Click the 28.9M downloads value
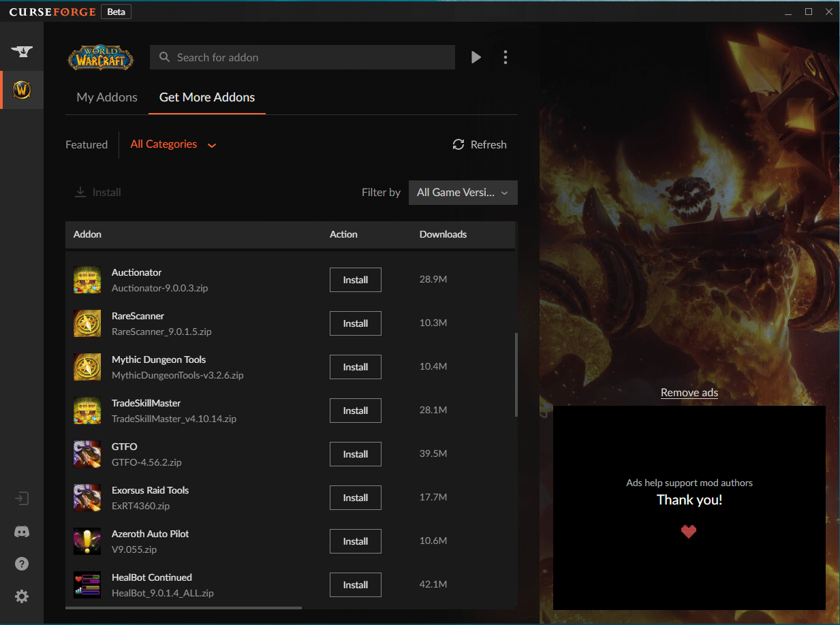 point(433,279)
